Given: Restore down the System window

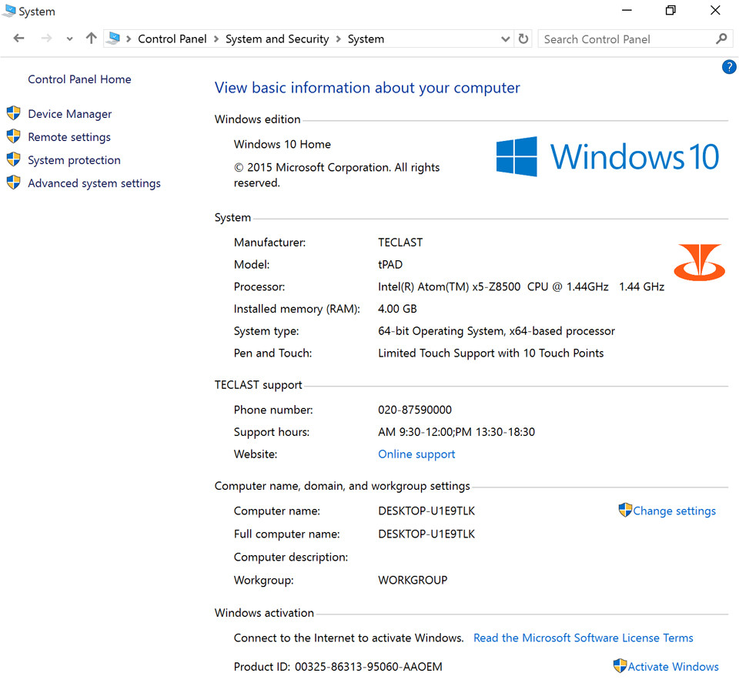Looking at the screenshot, I should (670, 10).
